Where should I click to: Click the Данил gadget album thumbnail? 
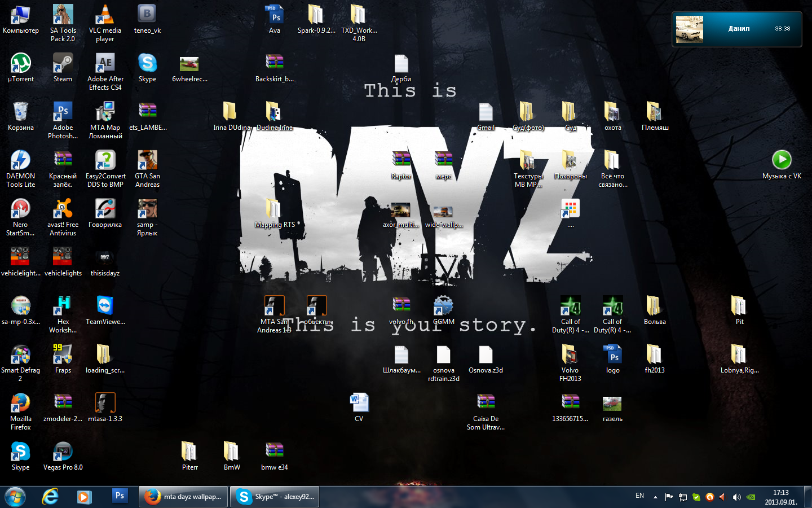tap(689, 29)
